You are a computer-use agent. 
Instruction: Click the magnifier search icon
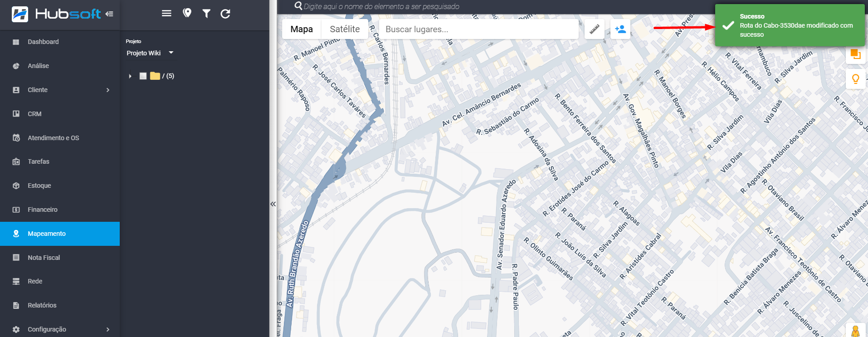point(298,6)
